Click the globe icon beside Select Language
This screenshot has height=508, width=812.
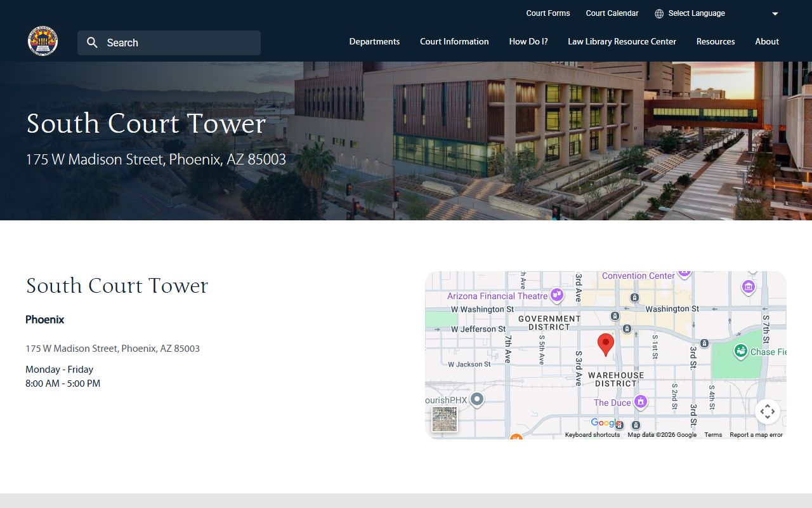tap(659, 13)
